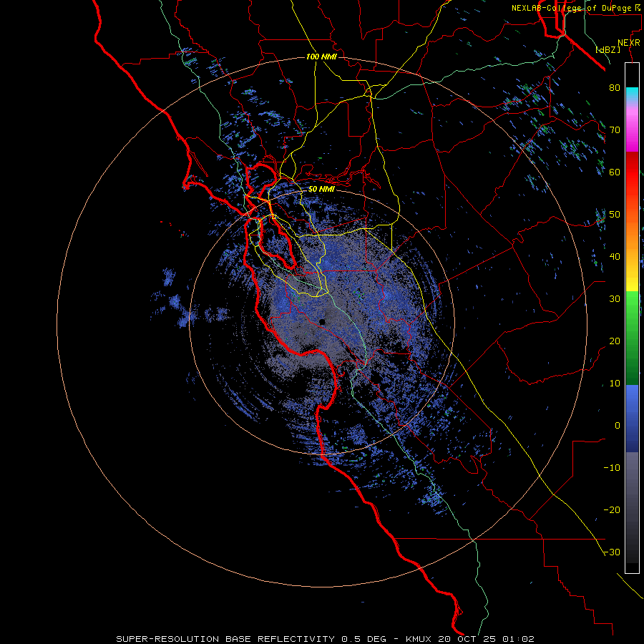Click the 50 value on the dBZ scale
Screen dimensions: 644x644
615,215
